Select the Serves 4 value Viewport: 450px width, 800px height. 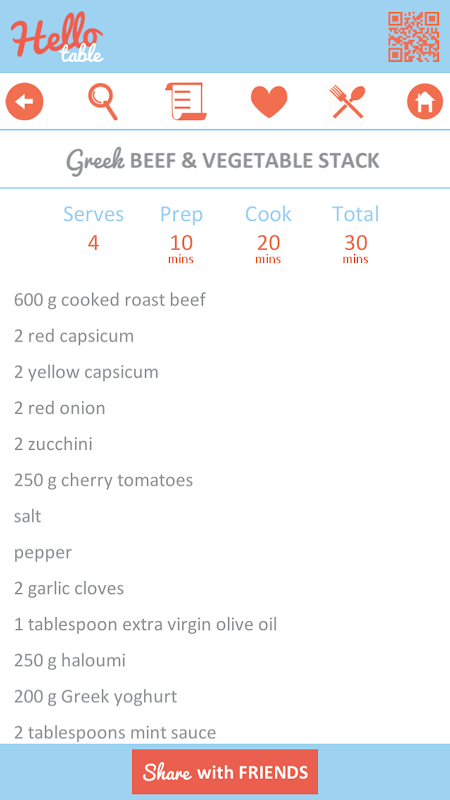pos(93,243)
